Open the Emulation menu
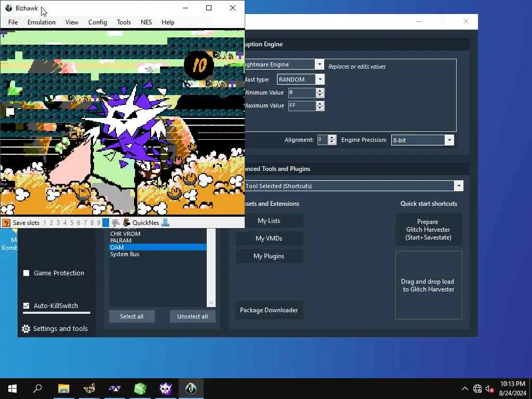 [x=42, y=22]
